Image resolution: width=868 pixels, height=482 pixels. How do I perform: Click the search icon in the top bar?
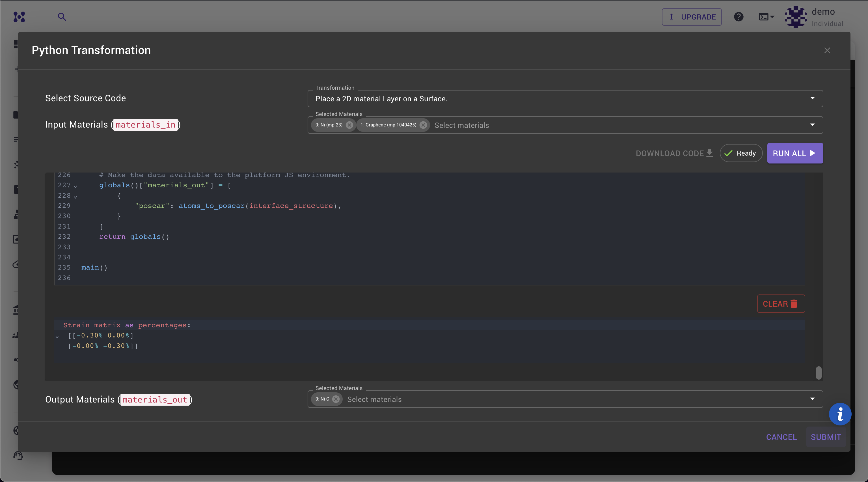click(62, 16)
